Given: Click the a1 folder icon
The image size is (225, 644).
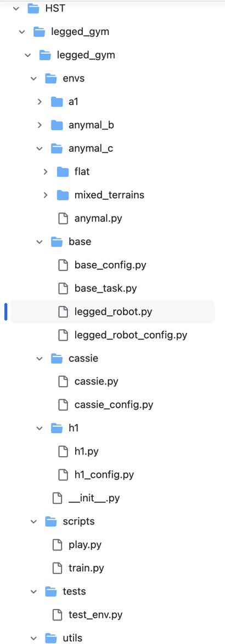Looking at the screenshot, I should (57, 102).
